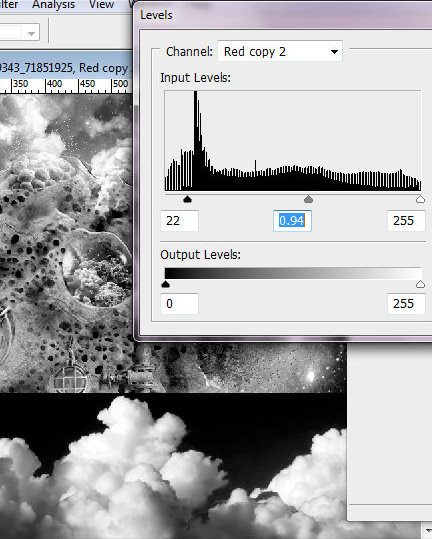Open the Analysis menu
Viewport: 432px width, 539px height.
pos(53,5)
